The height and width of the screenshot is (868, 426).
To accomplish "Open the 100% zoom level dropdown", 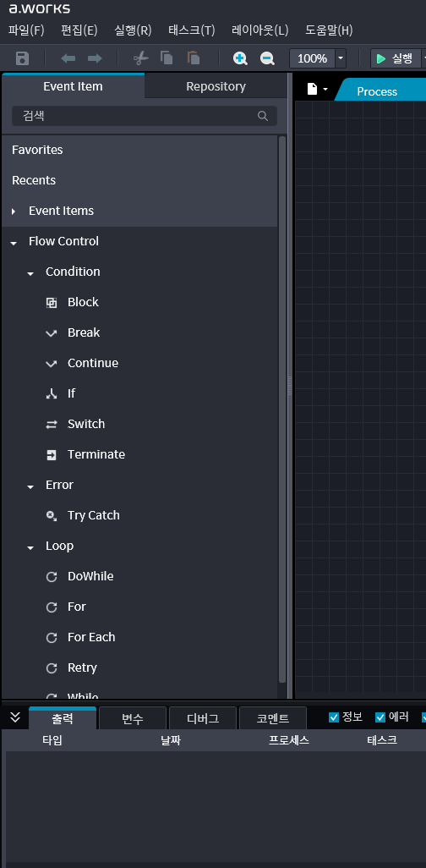I will point(341,58).
